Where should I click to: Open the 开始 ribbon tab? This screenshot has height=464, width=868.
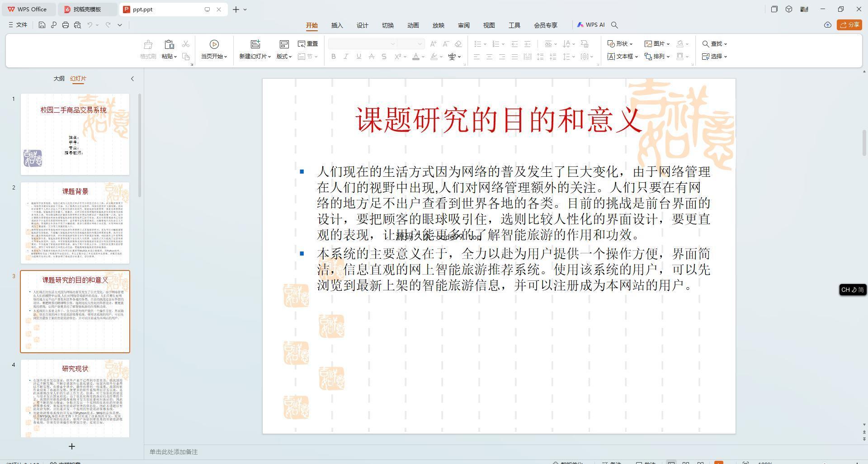312,25
